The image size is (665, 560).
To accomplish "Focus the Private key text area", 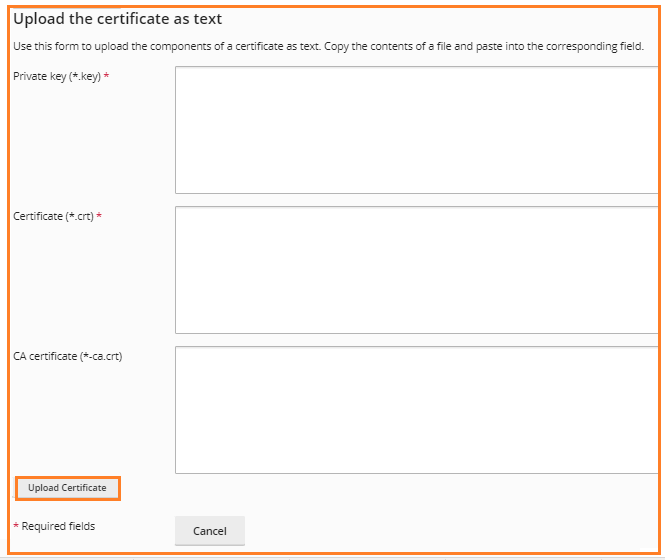I will 417,130.
